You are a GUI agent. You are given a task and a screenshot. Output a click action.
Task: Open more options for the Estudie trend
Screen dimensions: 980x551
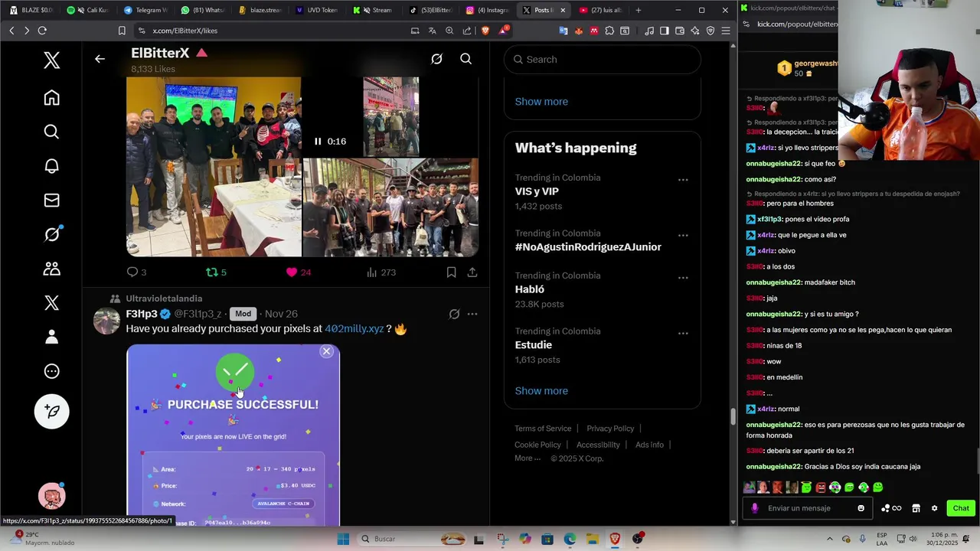point(683,334)
